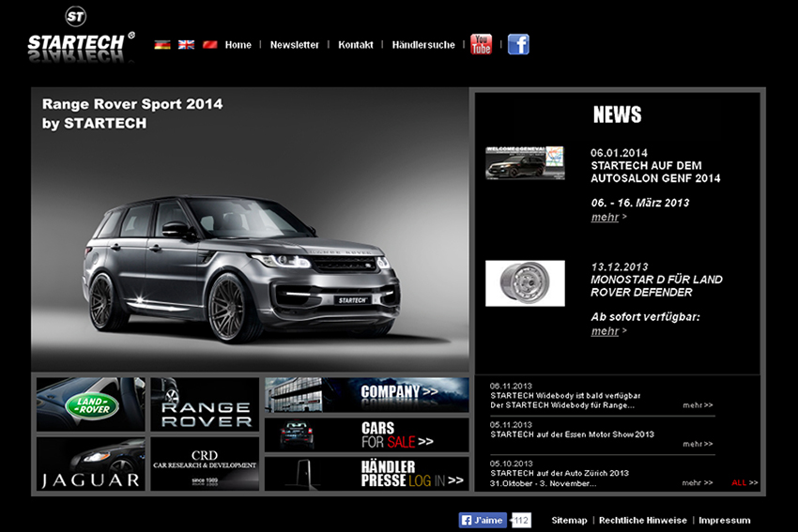Viewport: 798px width, 532px height.
Task: Click date '13.12.2013' in news
Action: [620, 266]
